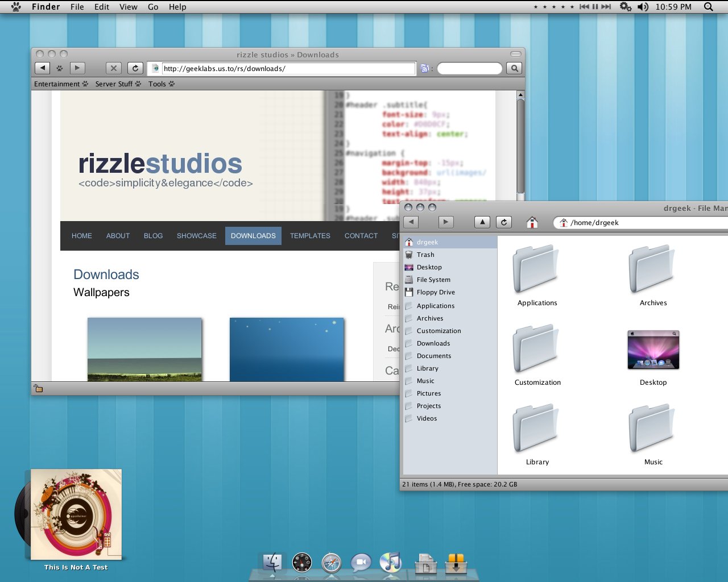Open Finder from the dock
Screen dimensions: 728x582
pyautogui.click(x=272, y=562)
